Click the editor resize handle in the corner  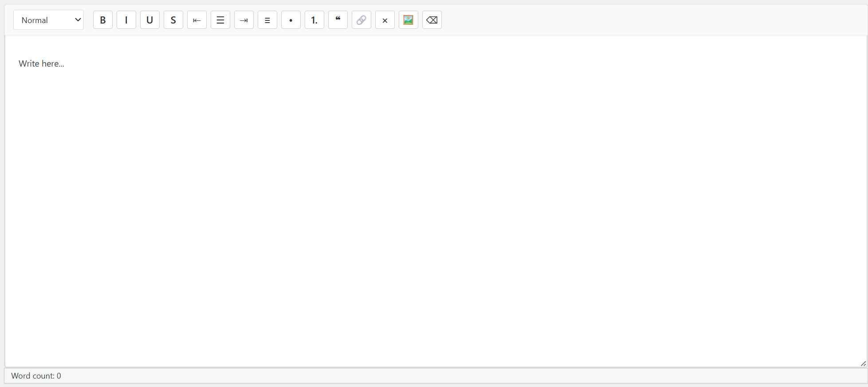(x=863, y=363)
